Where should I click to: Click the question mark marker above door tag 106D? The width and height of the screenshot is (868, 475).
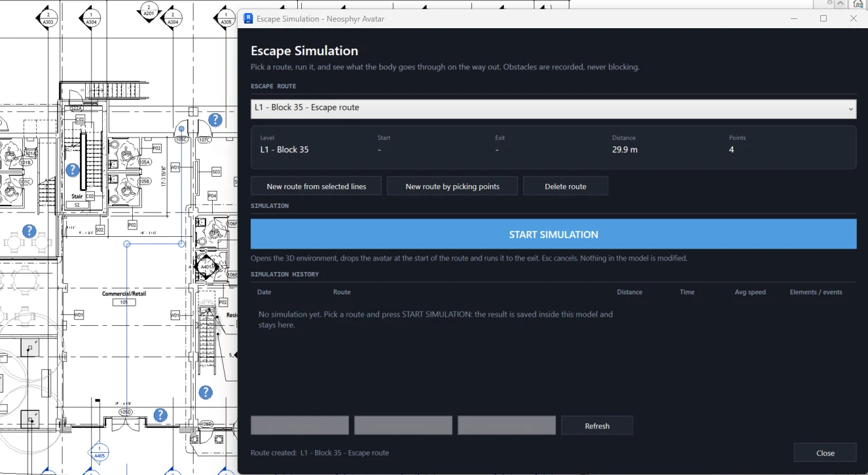click(206, 393)
